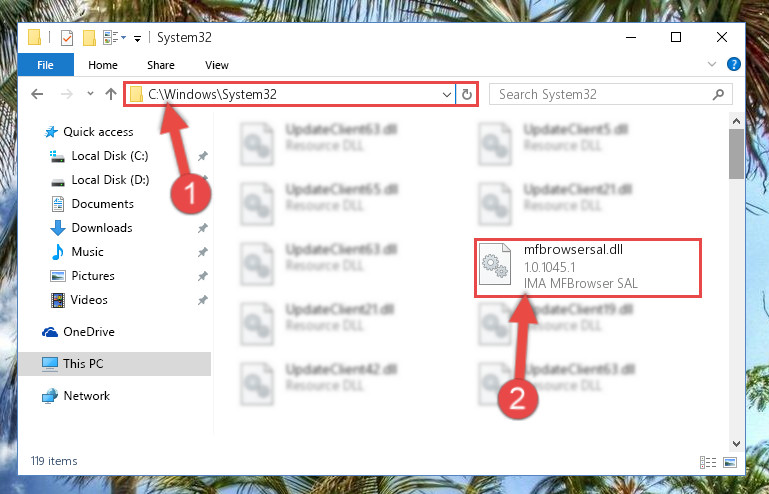769x494 pixels.
Task: Switch to details view in status bar
Action: coord(708,462)
